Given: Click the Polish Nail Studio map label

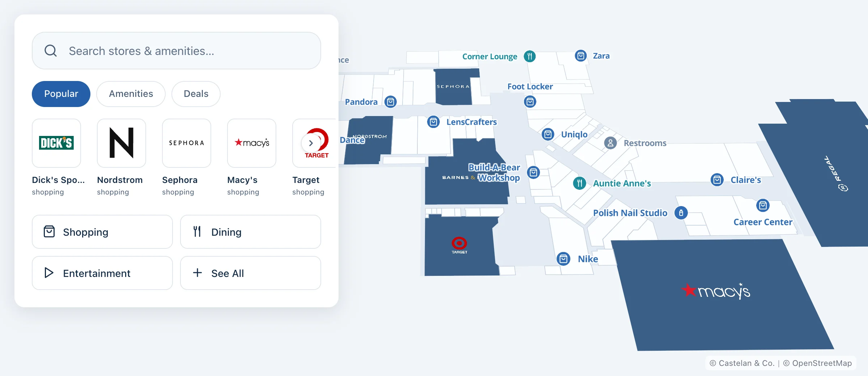Looking at the screenshot, I should click(x=630, y=213).
